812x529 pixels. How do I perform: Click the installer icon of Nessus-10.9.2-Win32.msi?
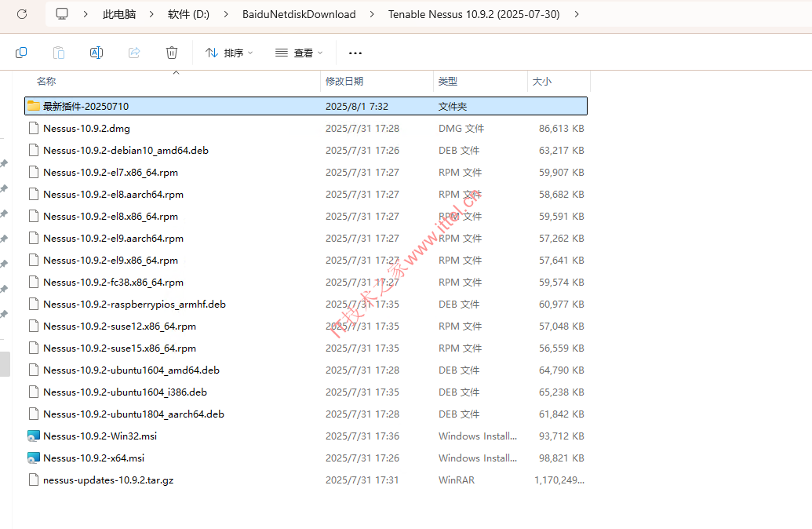coord(34,436)
